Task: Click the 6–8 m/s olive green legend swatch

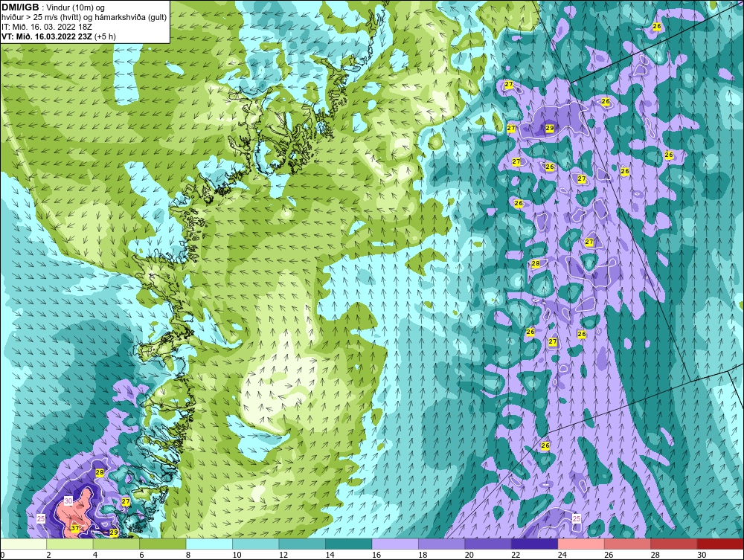Action: pyautogui.click(x=163, y=544)
